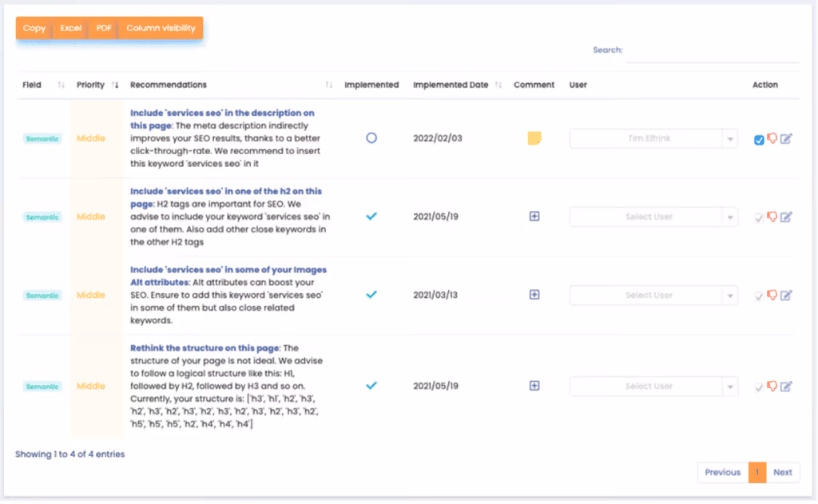Click the Comment column header
This screenshot has width=818, height=504.
pos(534,85)
